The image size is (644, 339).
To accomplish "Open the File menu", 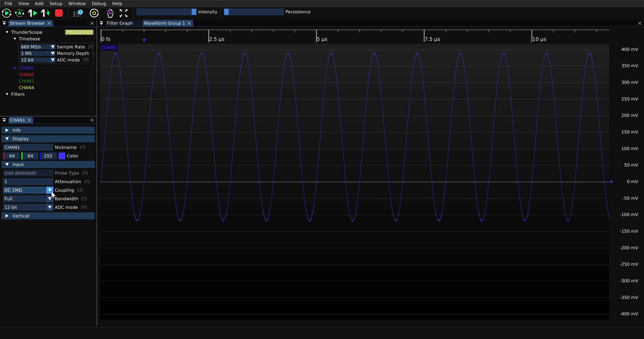I will [x=8, y=4].
